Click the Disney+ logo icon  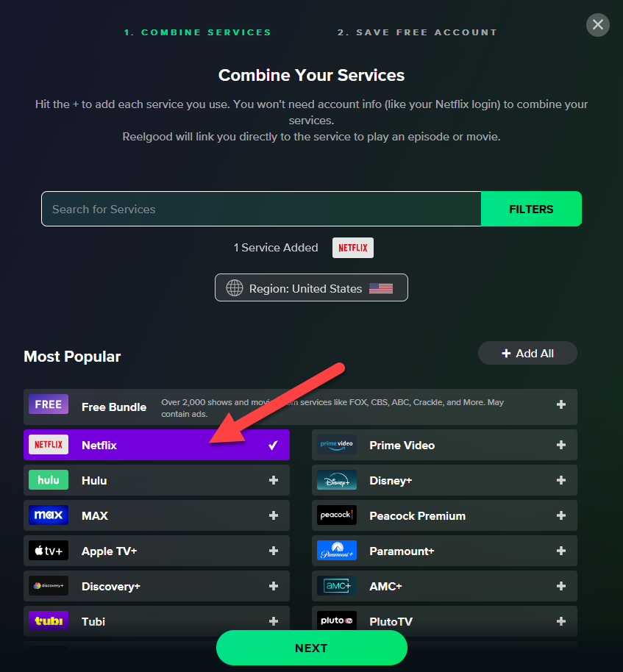coord(337,480)
